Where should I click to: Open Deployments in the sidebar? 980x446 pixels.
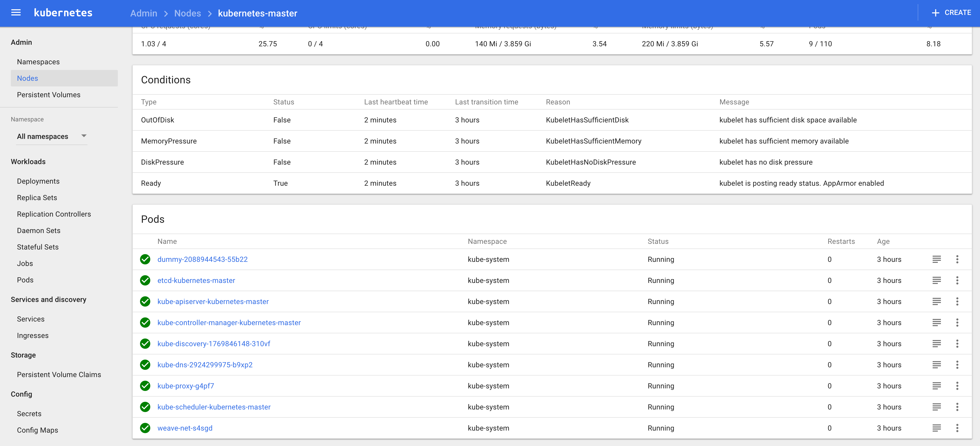click(x=38, y=181)
